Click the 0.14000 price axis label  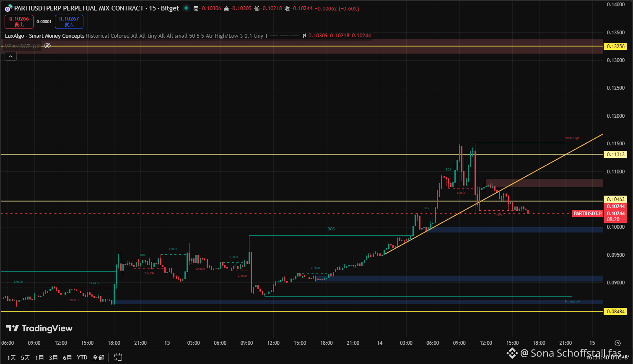[x=615, y=5]
